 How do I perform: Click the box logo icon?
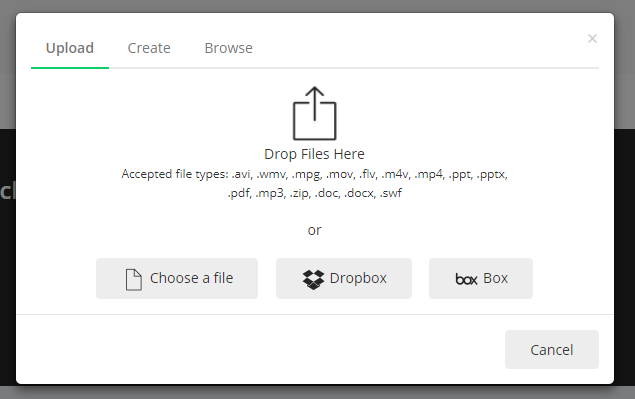click(467, 279)
